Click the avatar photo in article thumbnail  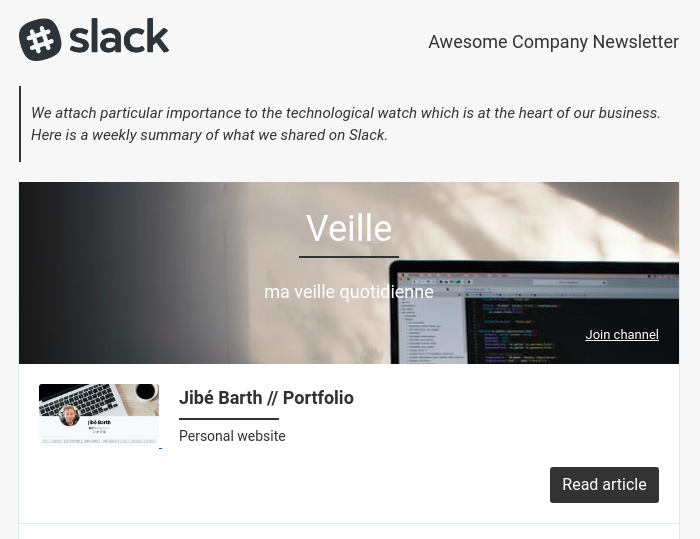(x=69, y=416)
